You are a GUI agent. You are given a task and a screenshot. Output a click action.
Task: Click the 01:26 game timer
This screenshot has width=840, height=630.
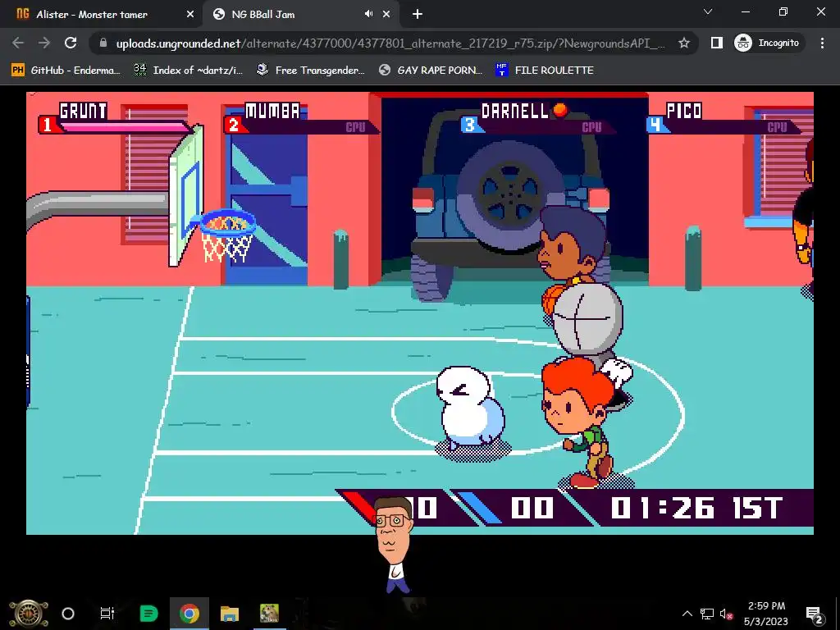click(x=663, y=507)
